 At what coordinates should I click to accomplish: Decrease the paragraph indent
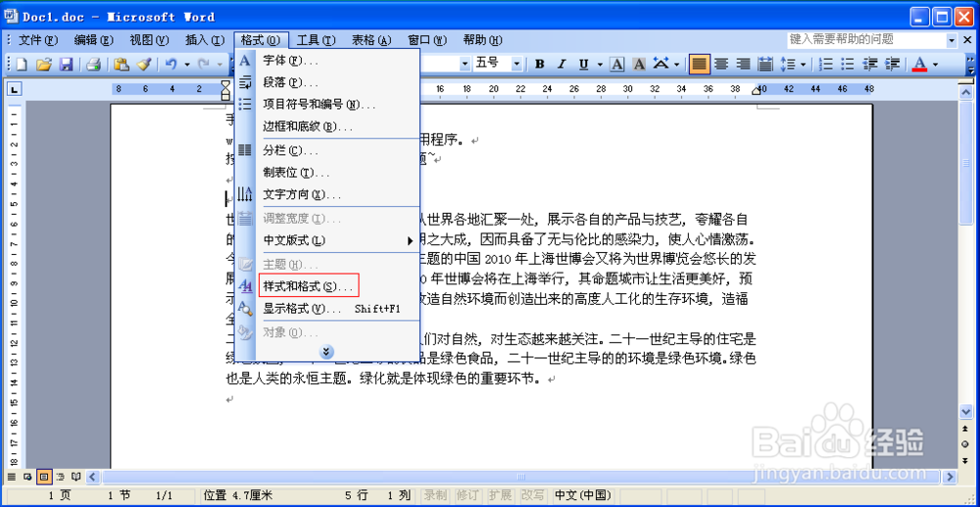[x=870, y=64]
